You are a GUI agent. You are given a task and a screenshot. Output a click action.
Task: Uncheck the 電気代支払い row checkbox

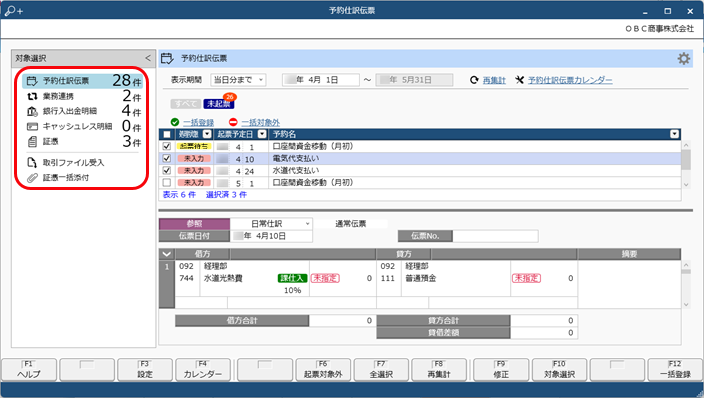coord(167,159)
